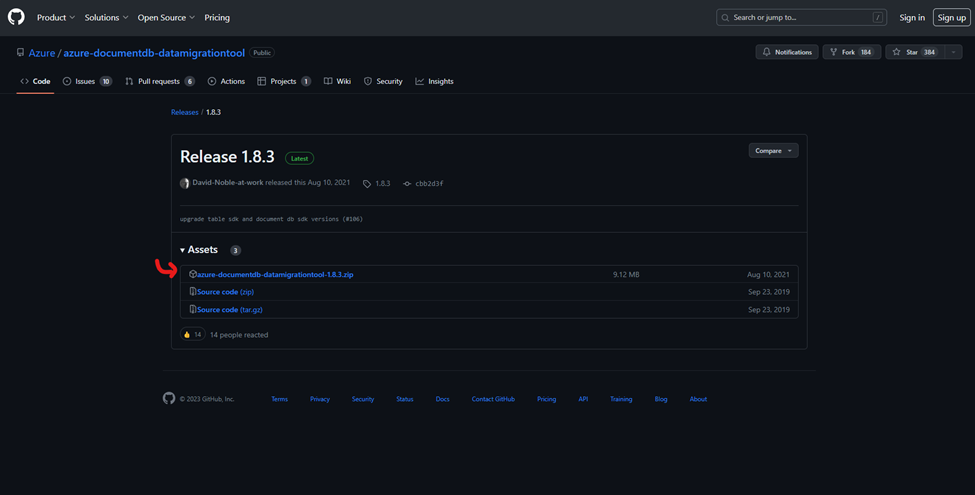The image size is (975, 495).
Task: Download Source code (tar.gz)
Action: [230, 310]
